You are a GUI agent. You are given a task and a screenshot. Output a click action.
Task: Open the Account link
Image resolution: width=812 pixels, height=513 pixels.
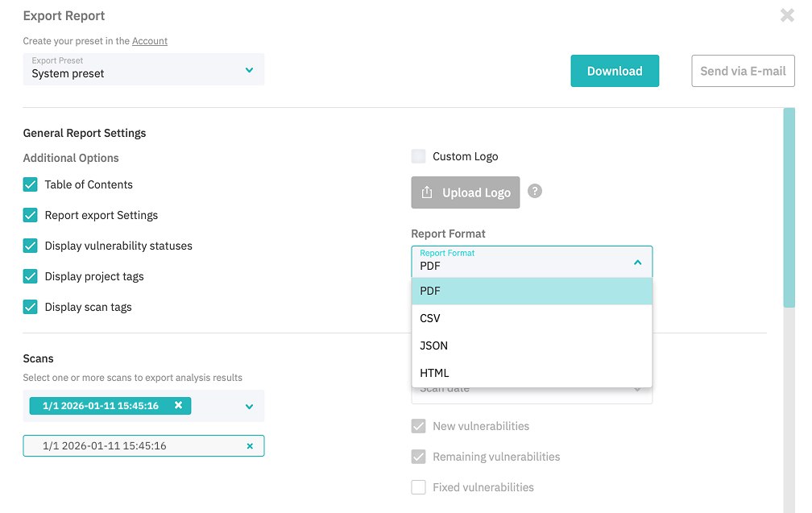coord(150,41)
